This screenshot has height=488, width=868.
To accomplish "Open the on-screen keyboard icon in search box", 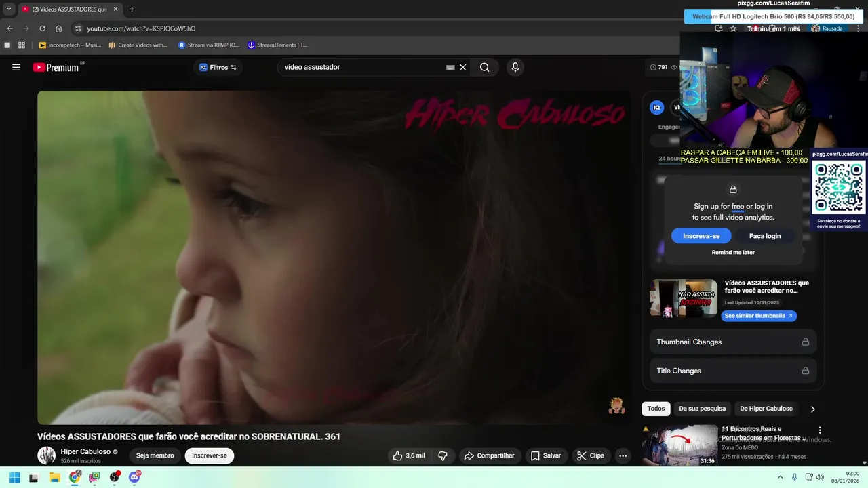I will click(x=450, y=67).
